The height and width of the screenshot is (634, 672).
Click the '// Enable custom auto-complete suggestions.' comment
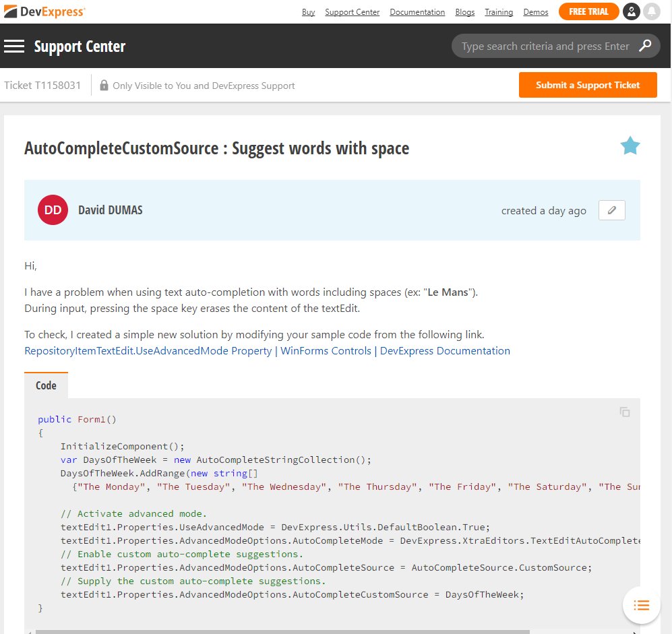click(x=182, y=554)
